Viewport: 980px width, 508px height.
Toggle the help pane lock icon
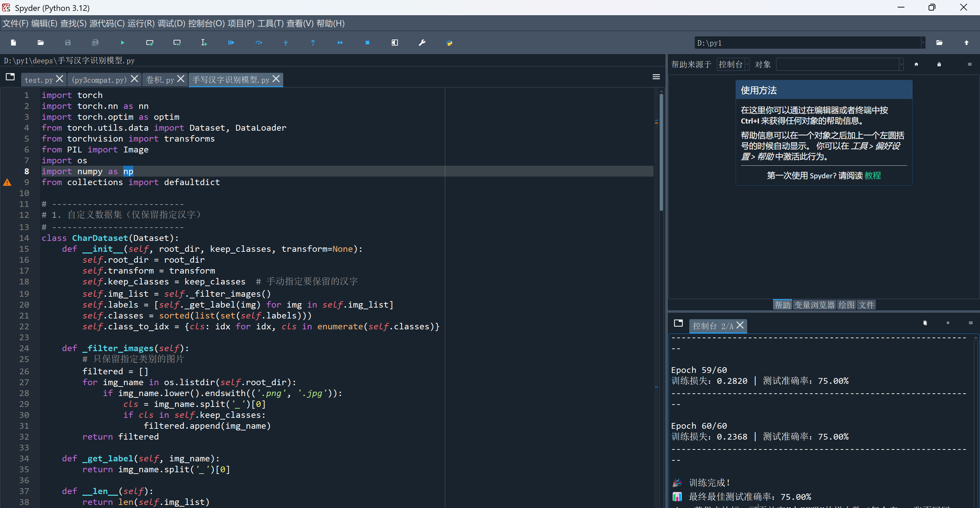pos(939,64)
